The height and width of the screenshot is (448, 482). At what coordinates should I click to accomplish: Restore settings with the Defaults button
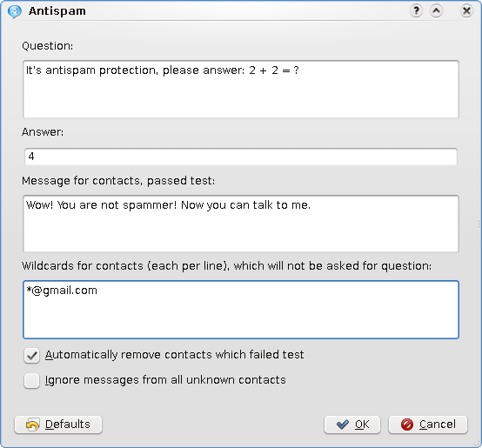click(x=58, y=425)
